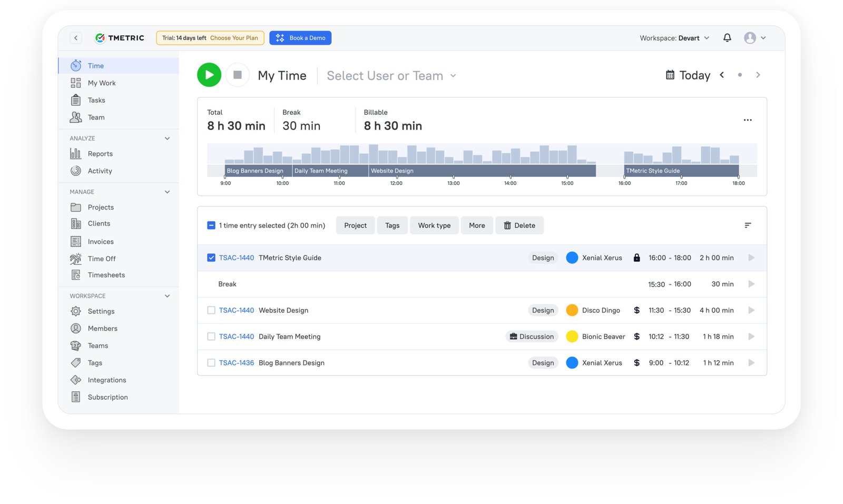Select the Blog Banners Design checkbox

[211, 362]
